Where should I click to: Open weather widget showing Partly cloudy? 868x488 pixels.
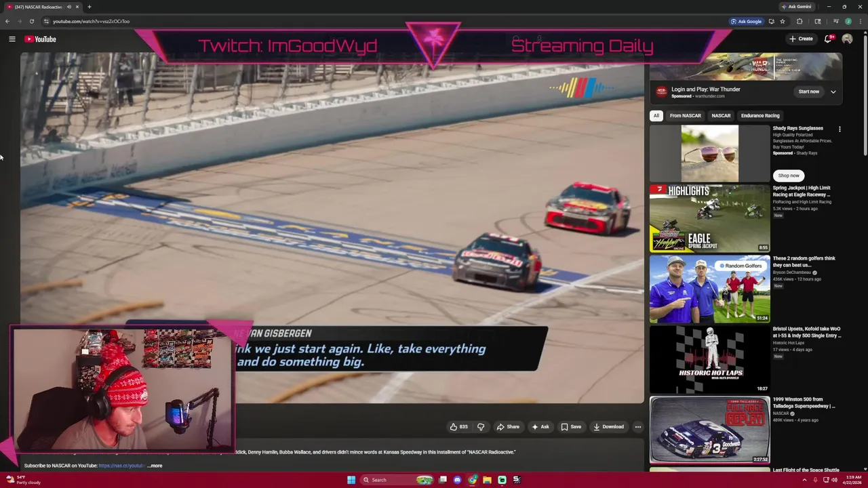pos(23,480)
